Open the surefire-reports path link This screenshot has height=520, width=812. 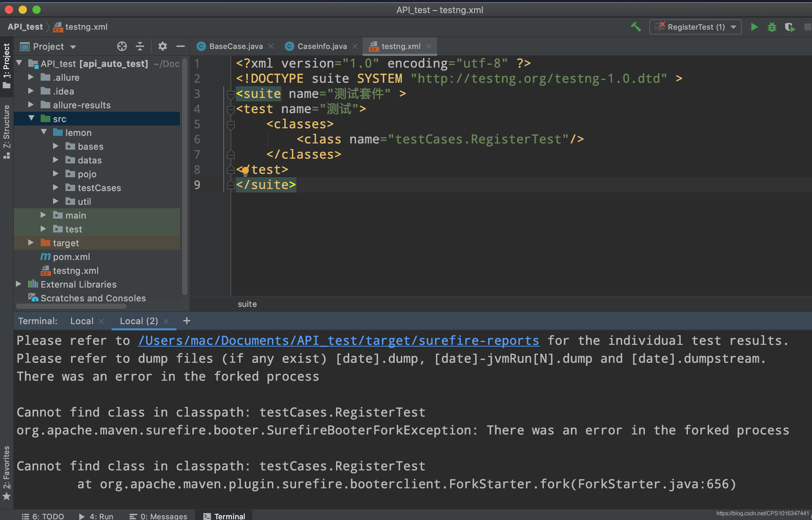pyautogui.click(x=338, y=341)
